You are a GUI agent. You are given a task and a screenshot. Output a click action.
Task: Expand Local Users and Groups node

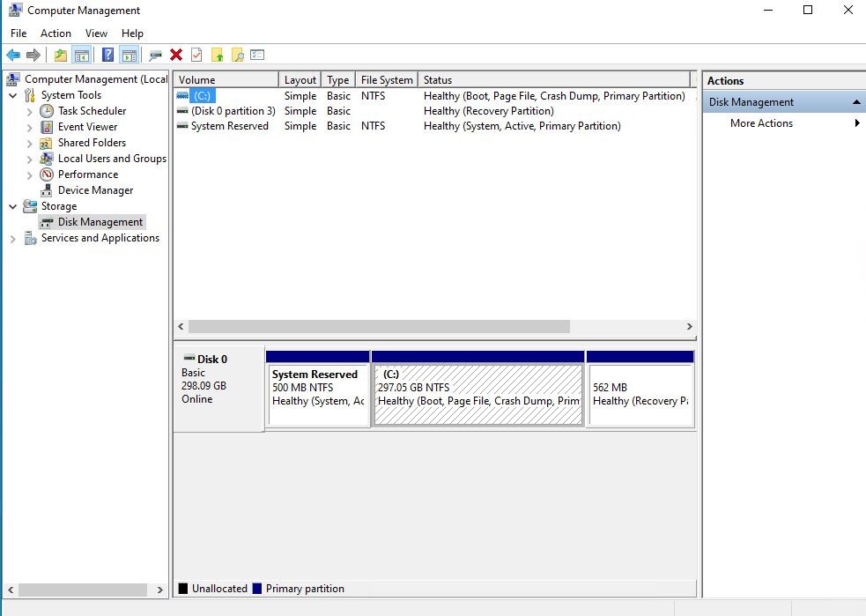coord(29,160)
